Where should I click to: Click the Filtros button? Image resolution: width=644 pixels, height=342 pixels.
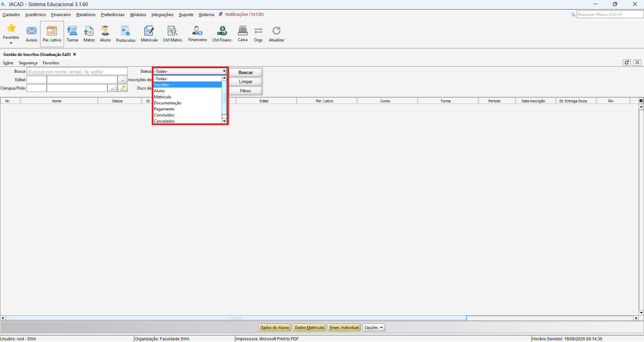tap(246, 91)
